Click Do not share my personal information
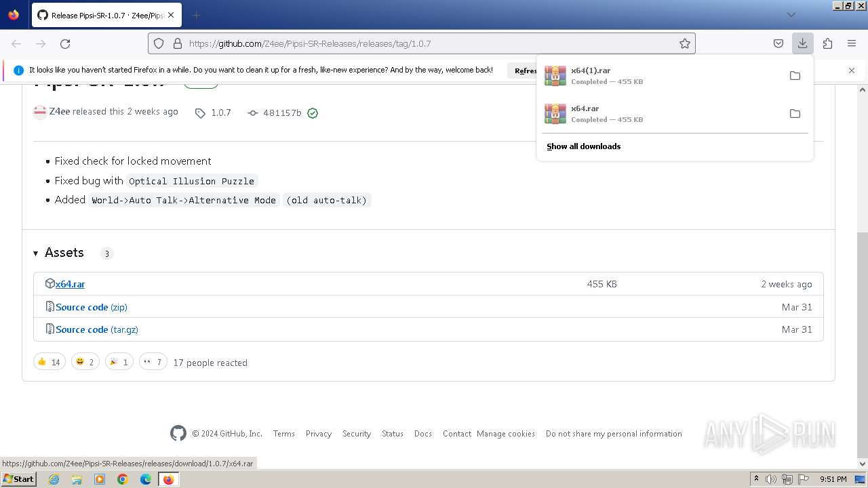The height and width of the screenshot is (488, 868). (x=614, y=434)
